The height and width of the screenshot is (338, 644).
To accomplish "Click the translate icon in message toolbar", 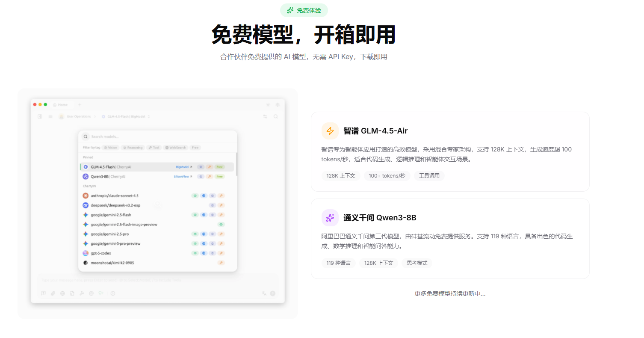I will coord(264,293).
